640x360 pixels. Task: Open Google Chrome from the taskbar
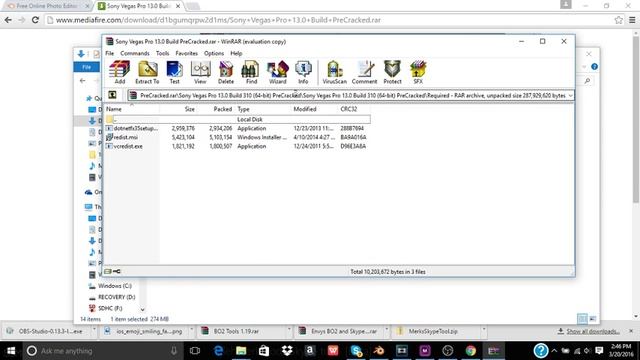click(x=471, y=351)
